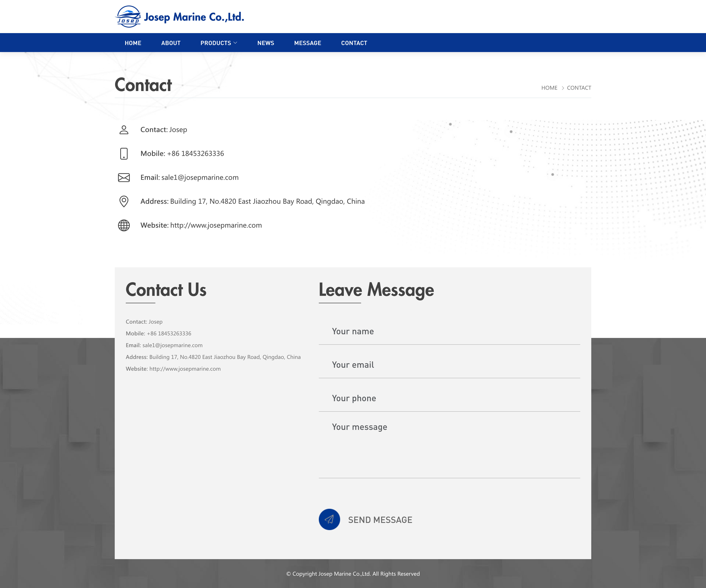The height and width of the screenshot is (588, 706).
Task: Click into the Your phone field
Action: click(x=449, y=398)
